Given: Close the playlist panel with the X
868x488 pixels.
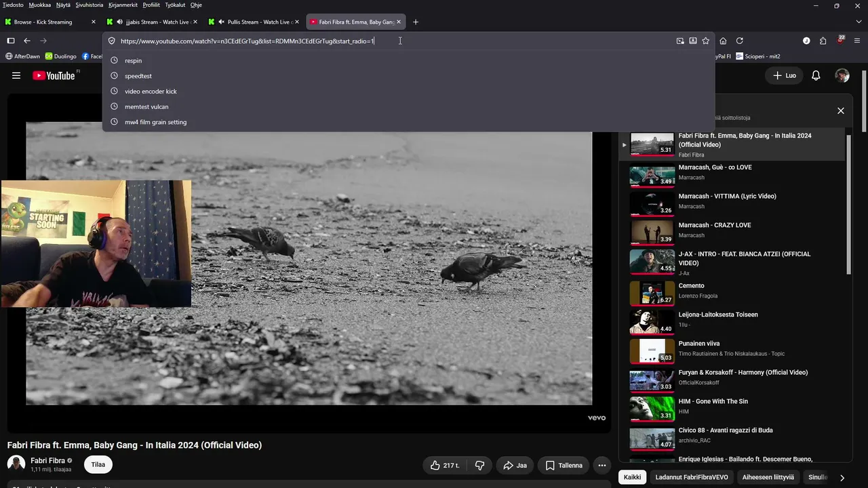Looking at the screenshot, I should point(841,110).
